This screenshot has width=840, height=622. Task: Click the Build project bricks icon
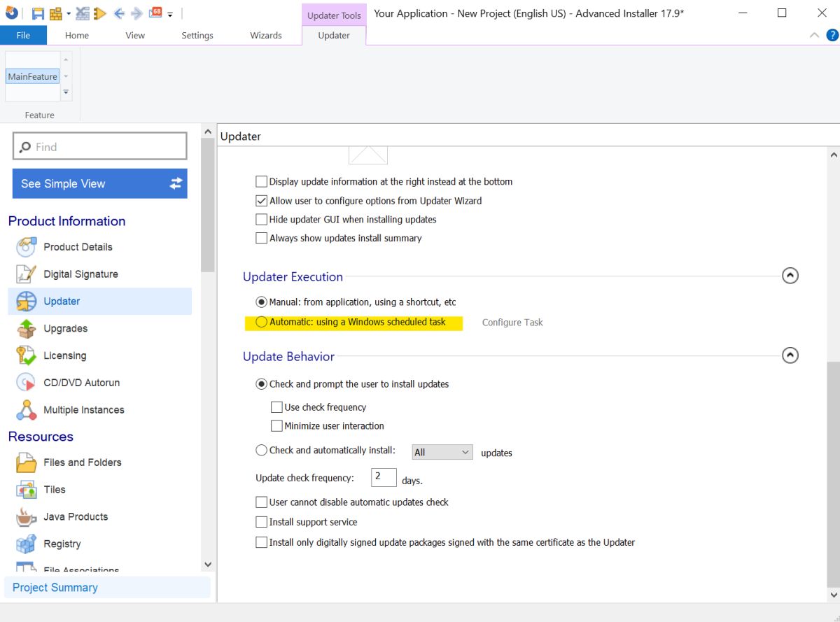(55, 13)
